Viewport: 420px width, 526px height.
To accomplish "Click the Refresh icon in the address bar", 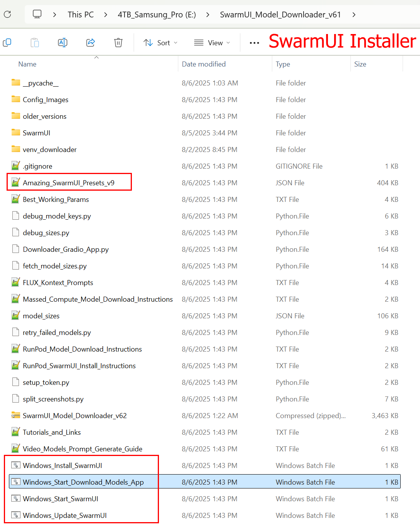I will click(x=7, y=15).
